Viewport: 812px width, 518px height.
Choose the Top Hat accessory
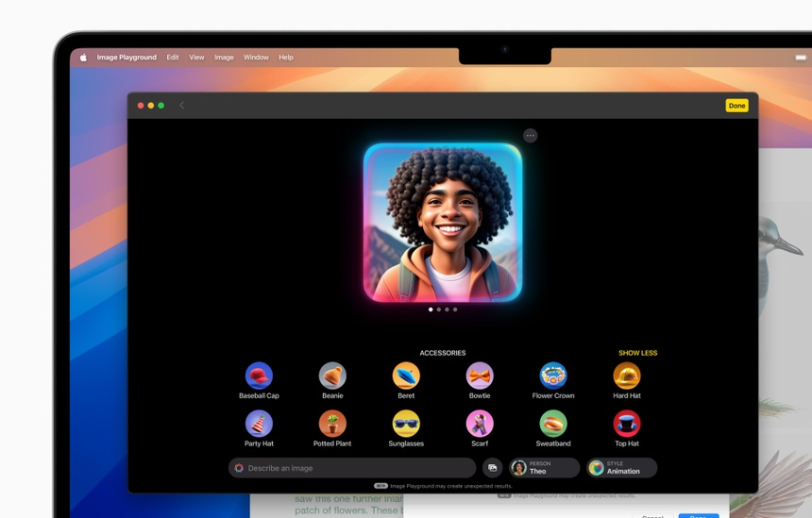coord(627,424)
